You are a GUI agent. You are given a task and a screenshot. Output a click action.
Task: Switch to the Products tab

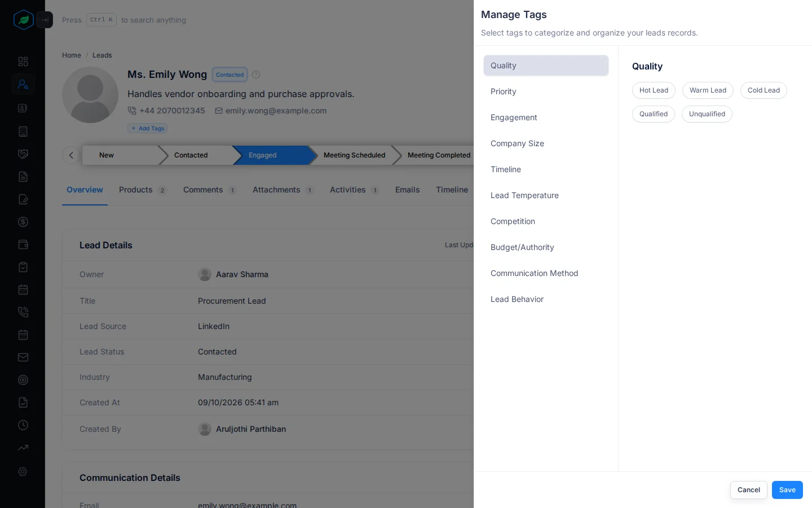[143, 190]
